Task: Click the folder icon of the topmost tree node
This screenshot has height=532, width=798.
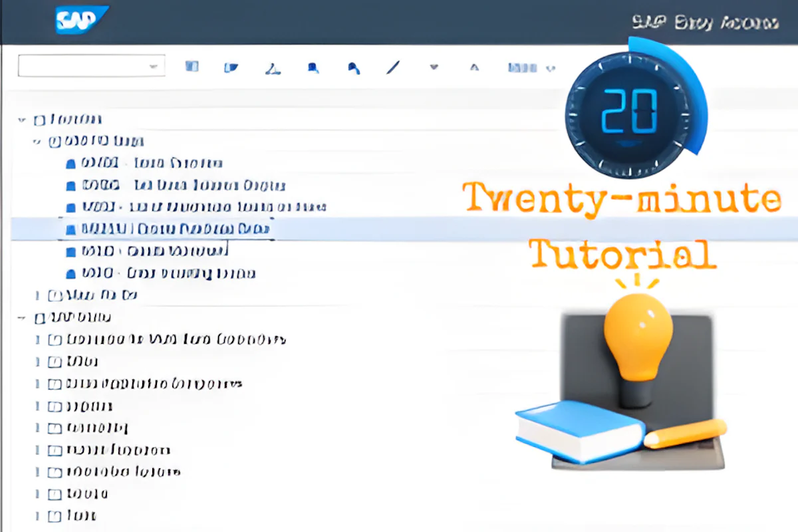Action: coord(40,120)
